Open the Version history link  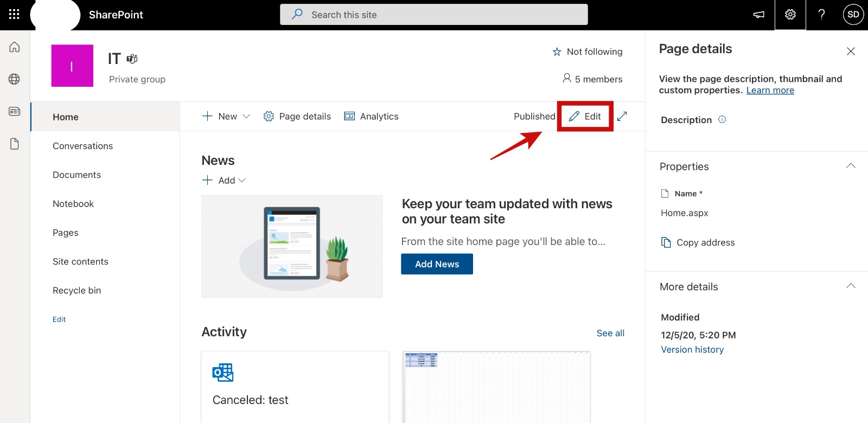point(692,350)
